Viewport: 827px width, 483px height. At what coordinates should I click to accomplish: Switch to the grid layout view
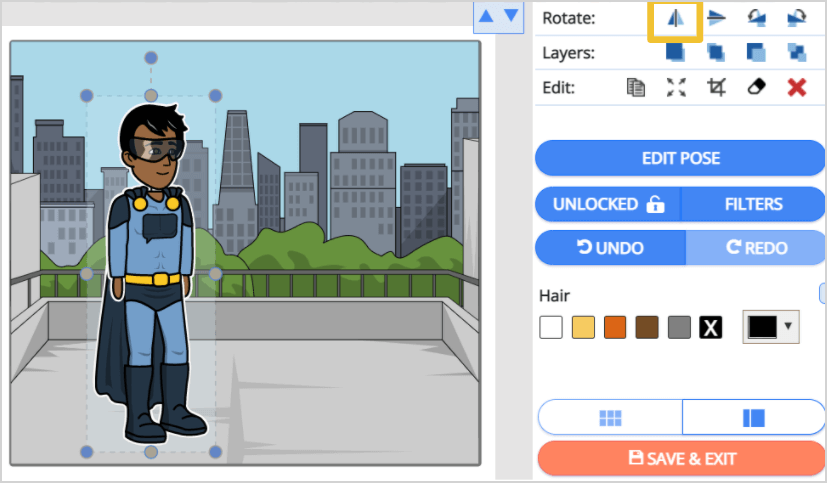[x=610, y=418]
